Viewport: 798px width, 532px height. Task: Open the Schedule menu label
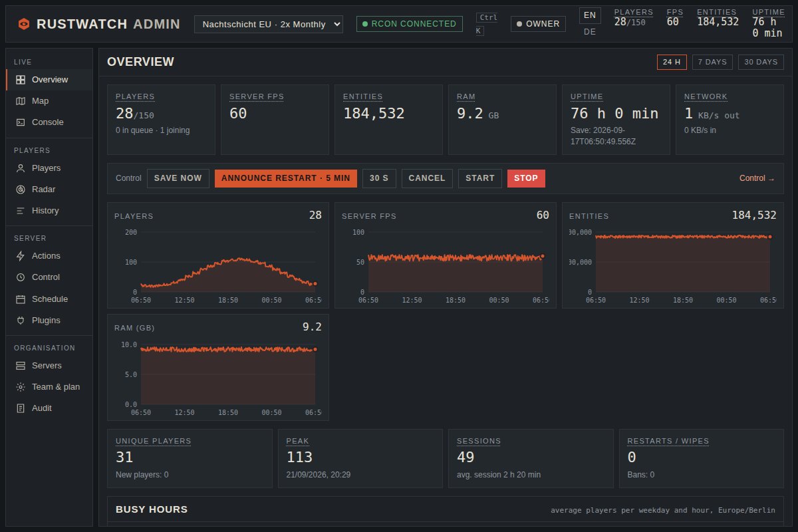click(x=50, y=299)
